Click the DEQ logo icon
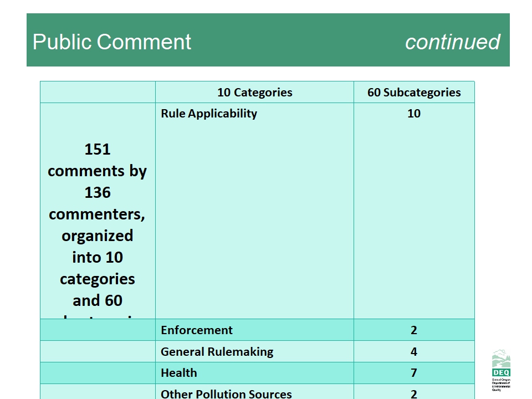This screenshot has width=532, height=399. (x=501, y=363)
